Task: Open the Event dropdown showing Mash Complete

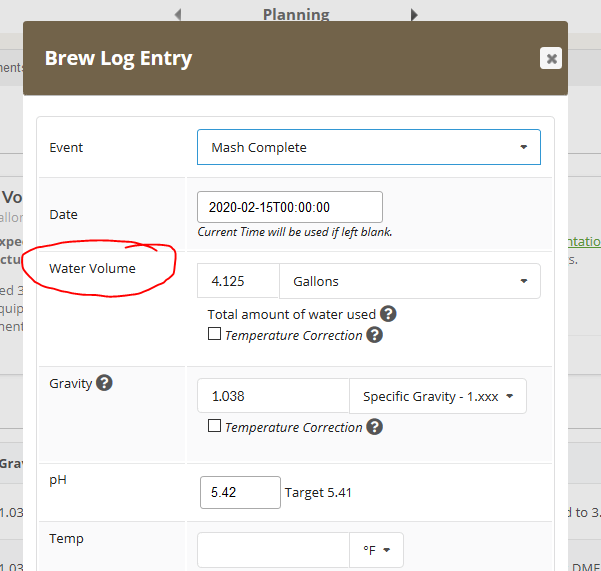Action: click(x=368, y=147)
